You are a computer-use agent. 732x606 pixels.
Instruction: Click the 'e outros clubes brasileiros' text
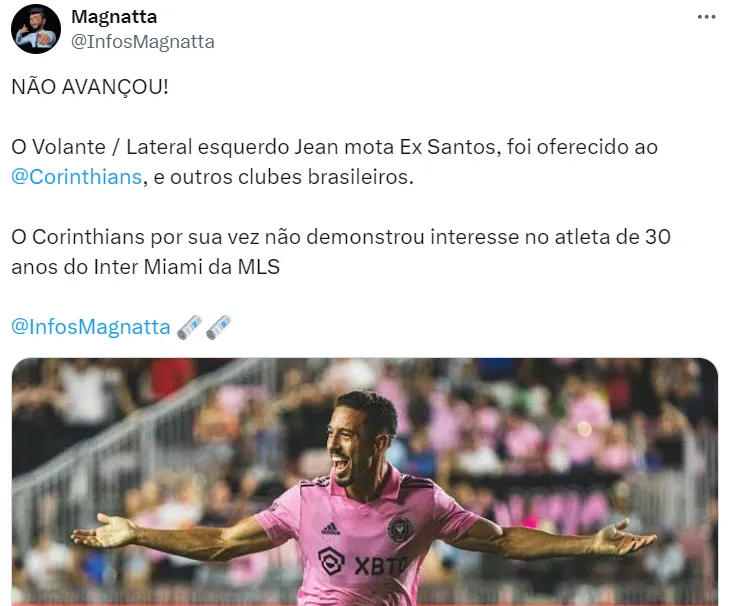pyautogui.click(x=283, y=177)
